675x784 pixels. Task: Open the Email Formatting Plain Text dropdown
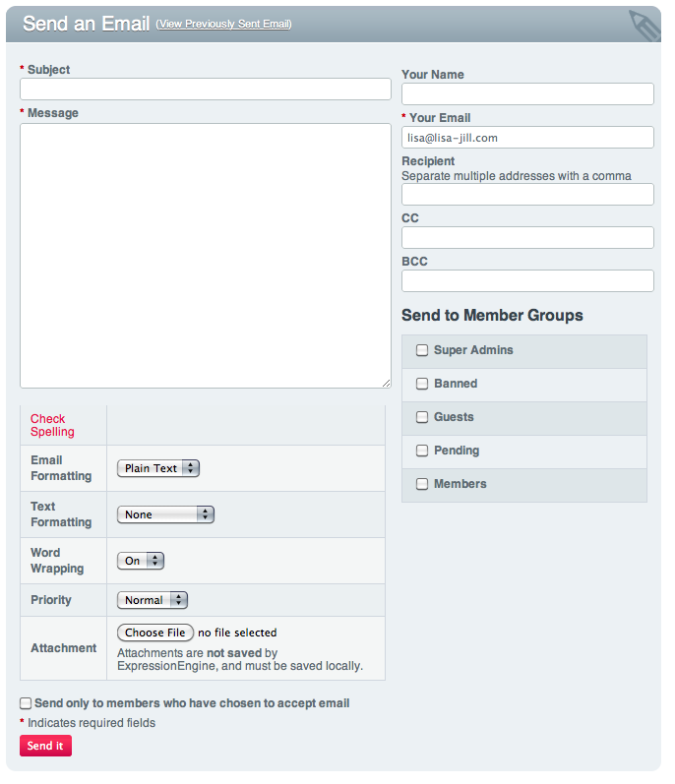tap(158, 468)
